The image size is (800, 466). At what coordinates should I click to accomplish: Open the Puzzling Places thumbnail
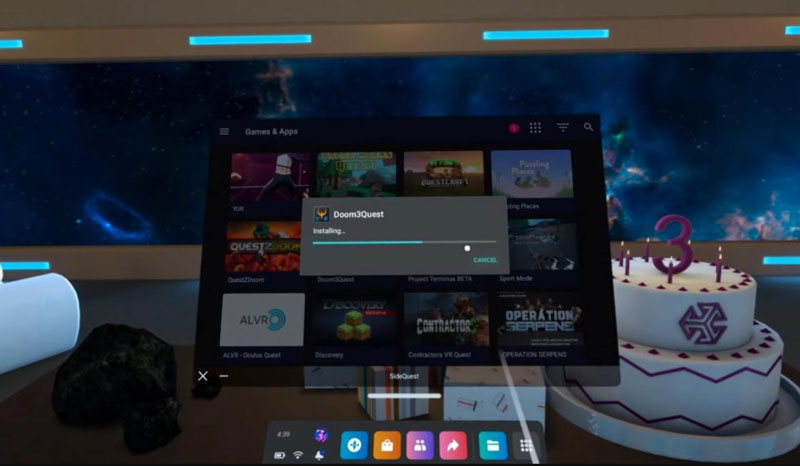click(532, 173)
